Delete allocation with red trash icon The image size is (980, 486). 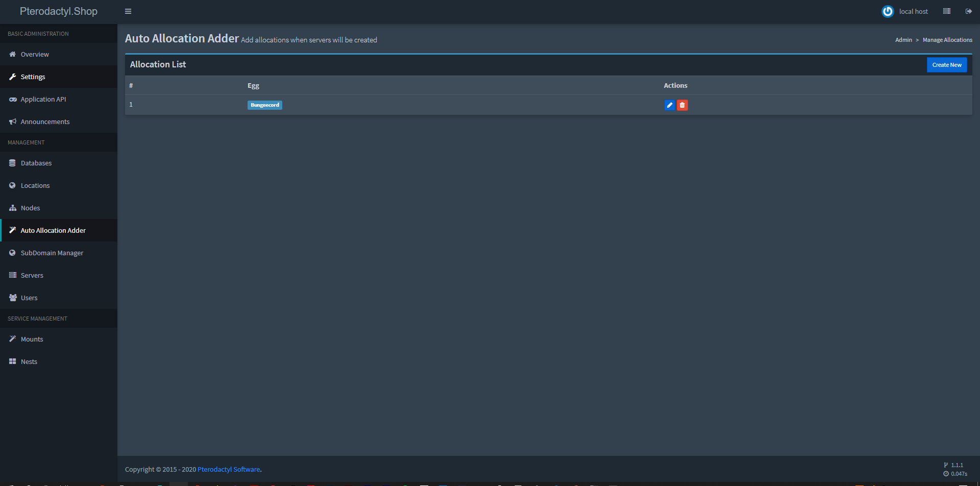pos(682,105)
